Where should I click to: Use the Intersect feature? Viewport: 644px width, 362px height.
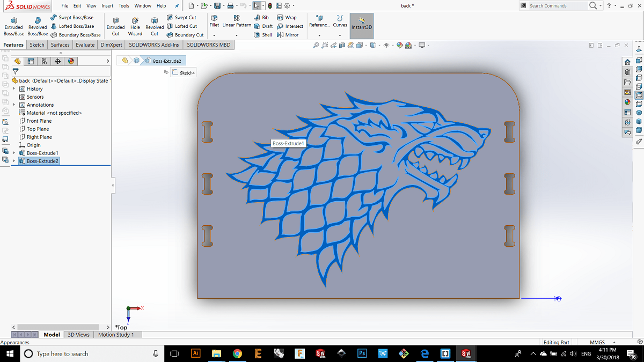point(290,26)
